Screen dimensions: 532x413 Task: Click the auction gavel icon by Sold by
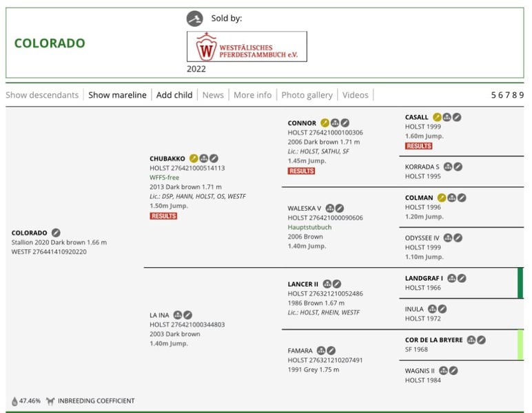tap(195, 19)
